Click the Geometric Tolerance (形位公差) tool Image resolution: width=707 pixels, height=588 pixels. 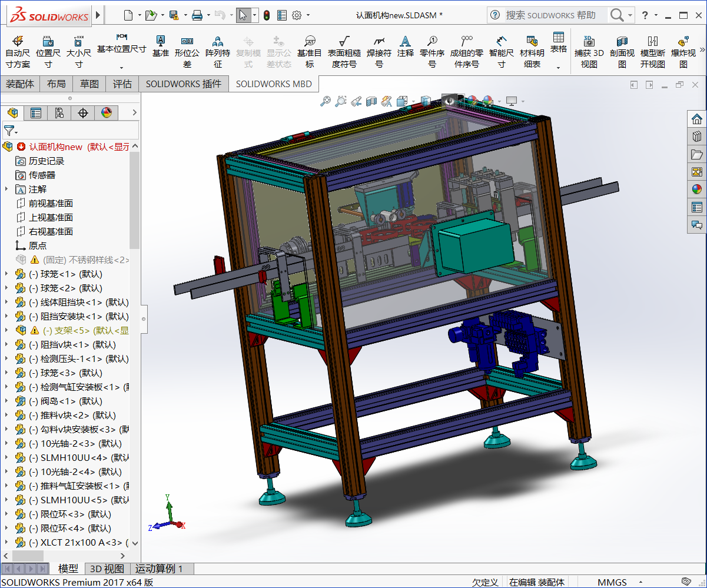point(187,52)
